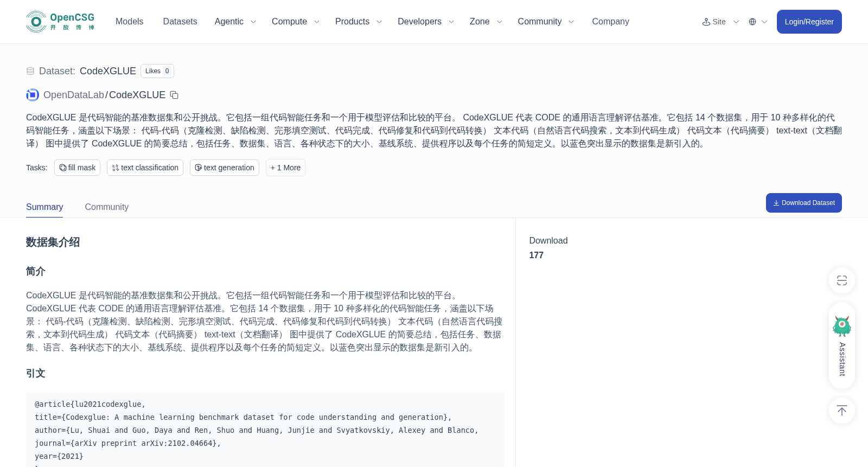
Task: Click the Dataset: CodeXGLUE title
Action: click(87, 71)
